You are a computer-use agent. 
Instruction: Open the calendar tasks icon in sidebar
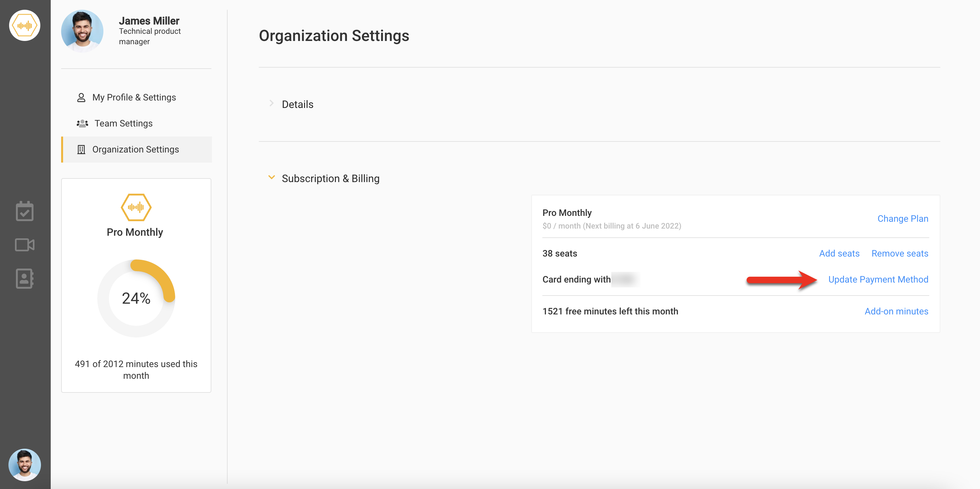pyautogui.click(x=25, y=211)
